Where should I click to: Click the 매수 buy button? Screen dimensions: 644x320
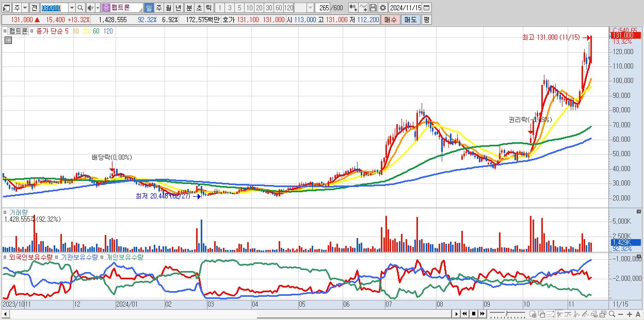tap(391, 20)
